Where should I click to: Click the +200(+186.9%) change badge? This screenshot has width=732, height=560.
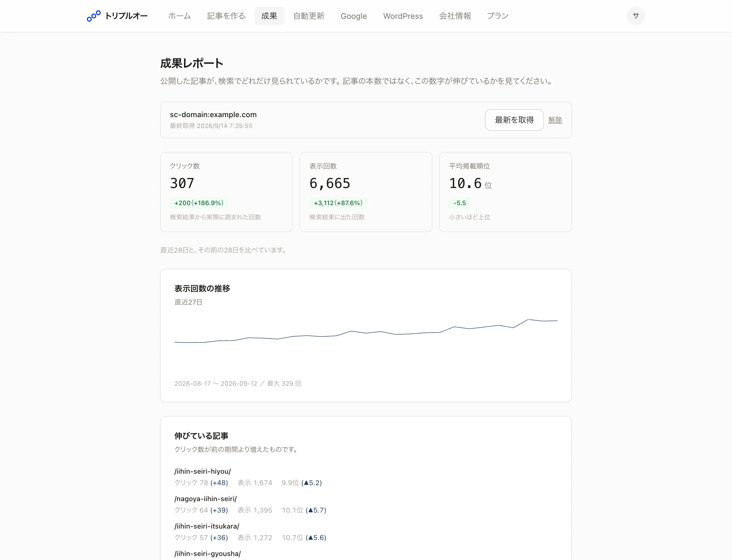click(x=199, y=203)
